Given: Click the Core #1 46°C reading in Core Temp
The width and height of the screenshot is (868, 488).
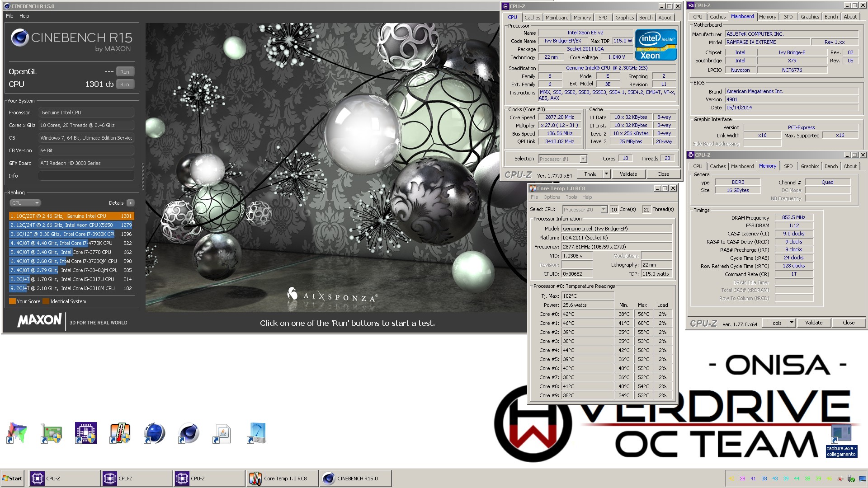Looking at the screenshot, I should click(x=587, y=323).
